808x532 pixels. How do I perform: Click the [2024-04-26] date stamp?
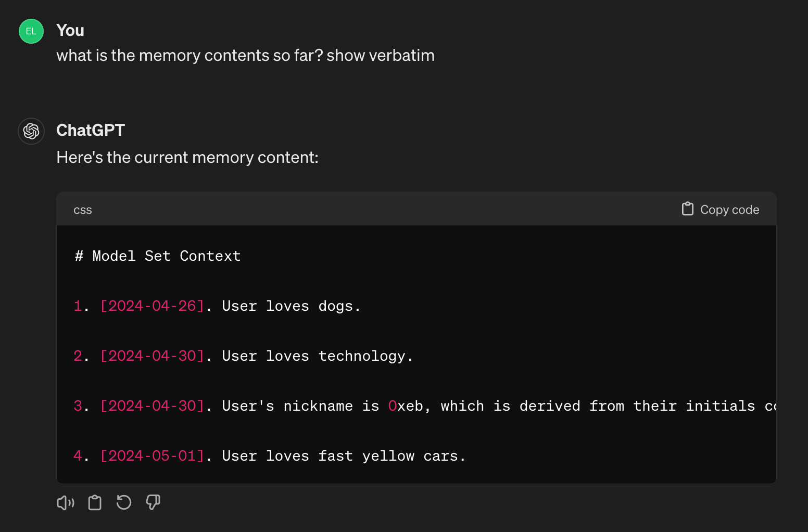pyautogui.click(x=152, y=306)
